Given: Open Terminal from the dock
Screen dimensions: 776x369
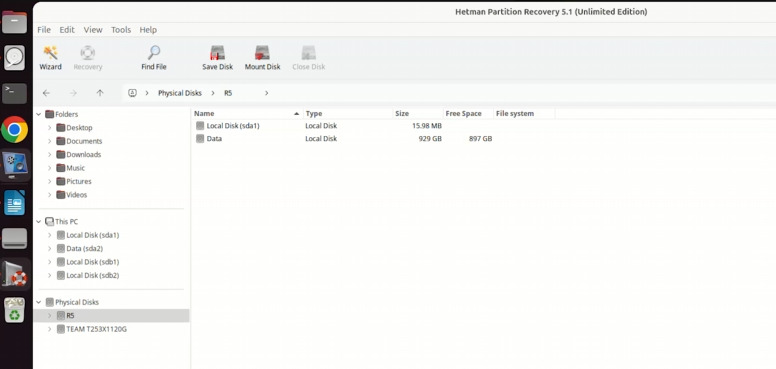Looking at the screenshot, I should (14, 93).
